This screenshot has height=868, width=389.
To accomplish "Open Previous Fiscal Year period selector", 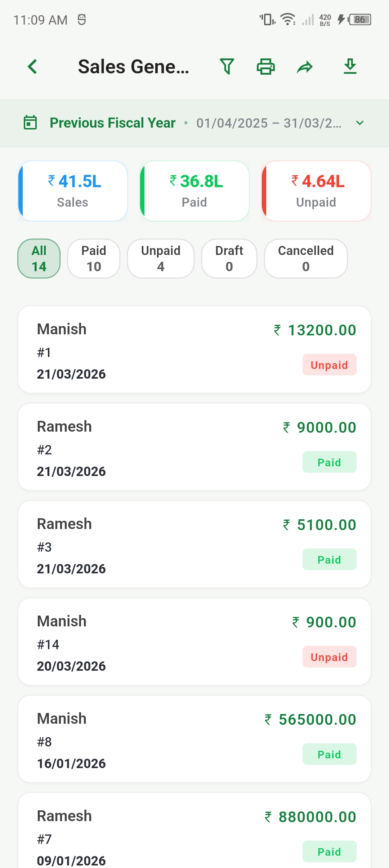I will point(113,123).
